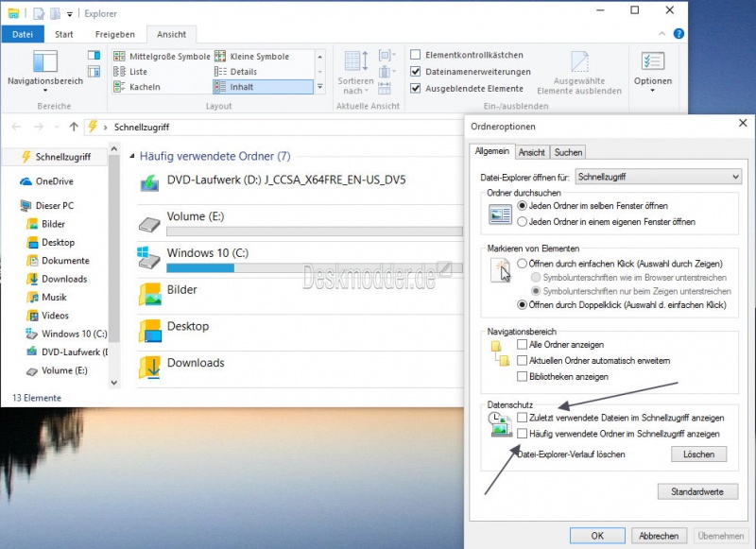Image resolution: width=756 pixels, height=549 pixels.
Task: Click the address bar showing Schnellzugriff
Action: [283, 127]
